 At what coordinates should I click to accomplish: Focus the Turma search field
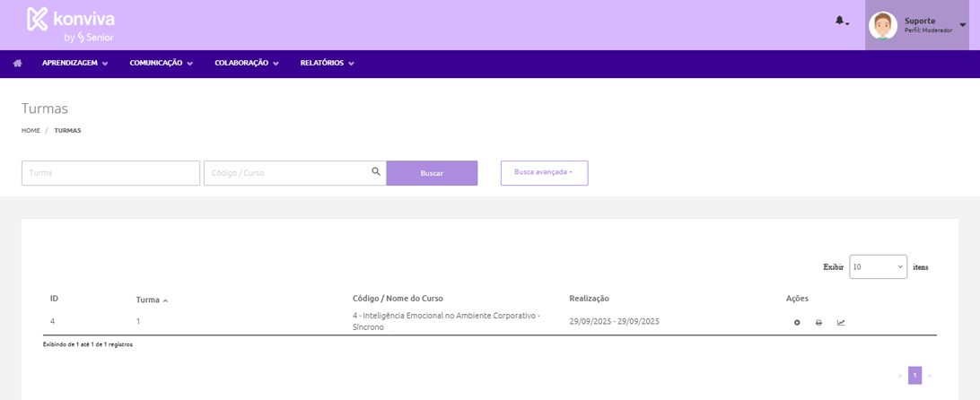[110, 173]
